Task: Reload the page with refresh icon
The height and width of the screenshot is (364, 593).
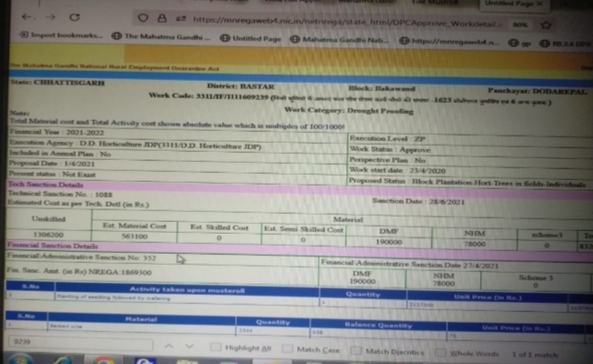Action: coord(74,18)
